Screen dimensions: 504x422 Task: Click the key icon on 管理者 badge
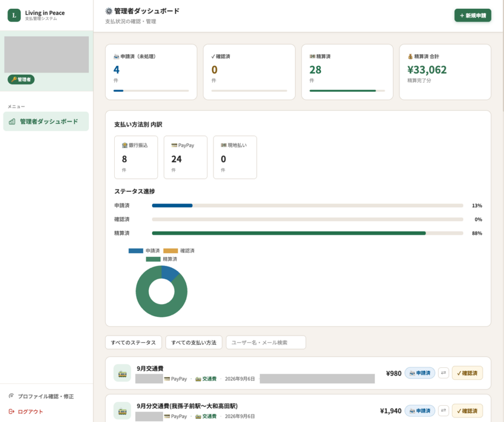coord(14,79)
